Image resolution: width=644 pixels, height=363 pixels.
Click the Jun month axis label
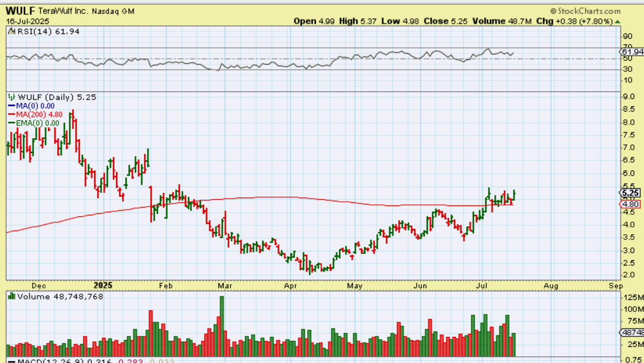(420, 286)
